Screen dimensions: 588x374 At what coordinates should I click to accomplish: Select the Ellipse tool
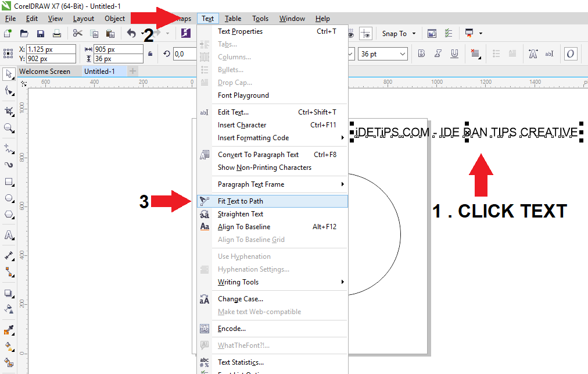click(x=8, y=198)
